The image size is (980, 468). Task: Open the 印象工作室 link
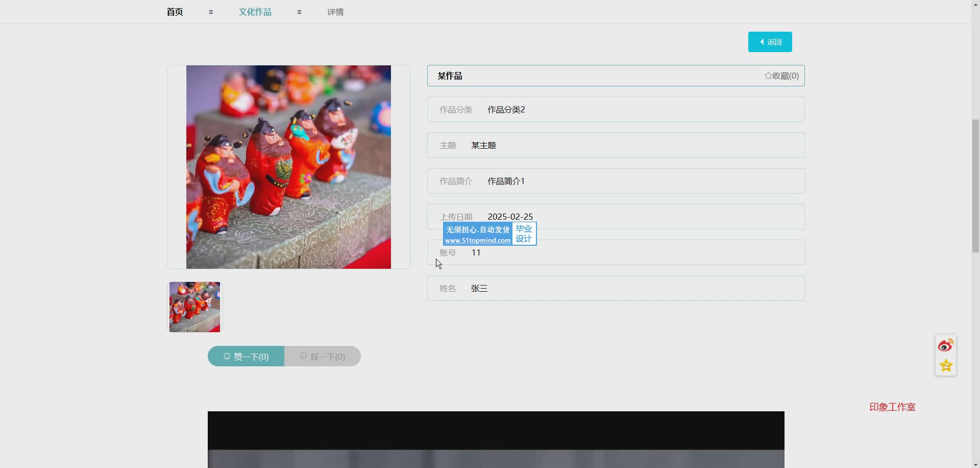tap(892, 407)
